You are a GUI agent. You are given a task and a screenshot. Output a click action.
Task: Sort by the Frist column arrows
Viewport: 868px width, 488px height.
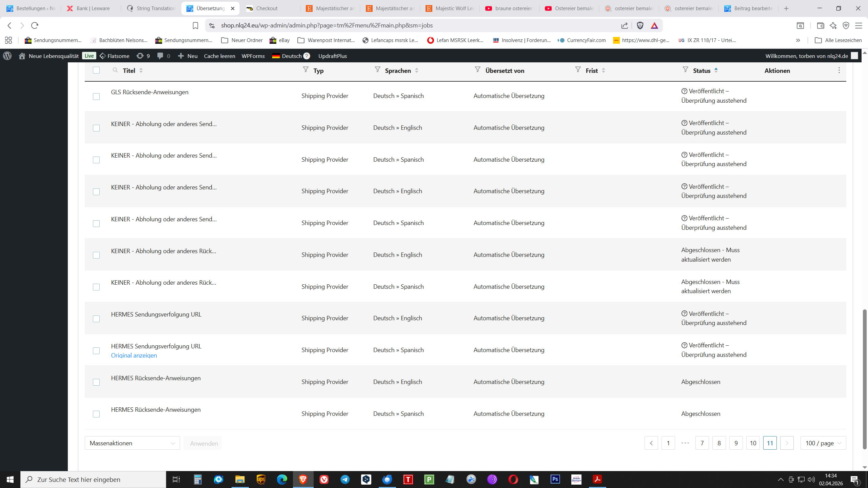coord(603,70)
